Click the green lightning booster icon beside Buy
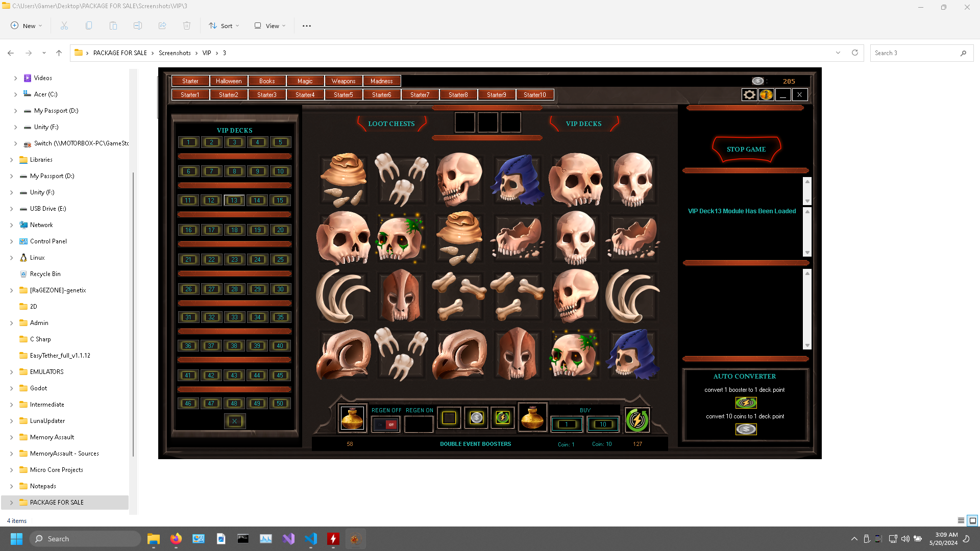The height and width of the screenshot is (551, 980). pos(637,420)
